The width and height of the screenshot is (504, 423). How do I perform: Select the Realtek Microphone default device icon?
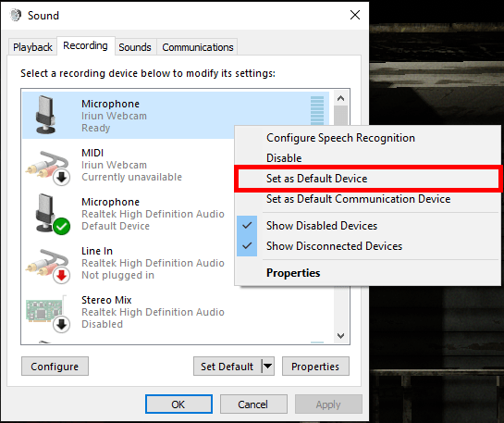pyautogui.click(x=52, y=214)
